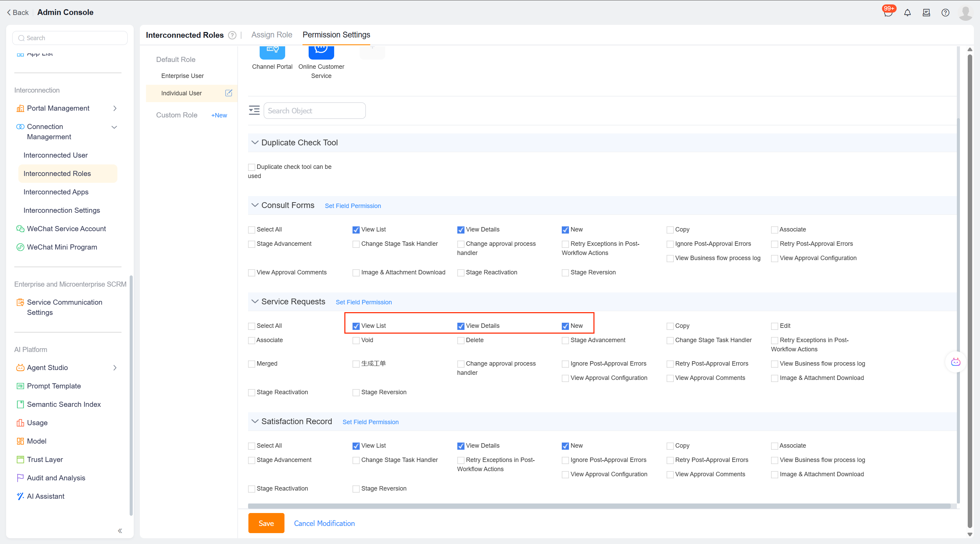Open the notifications bell
Image resolution: width=980 pixels, height=544 pixels.
pos(907,13)
